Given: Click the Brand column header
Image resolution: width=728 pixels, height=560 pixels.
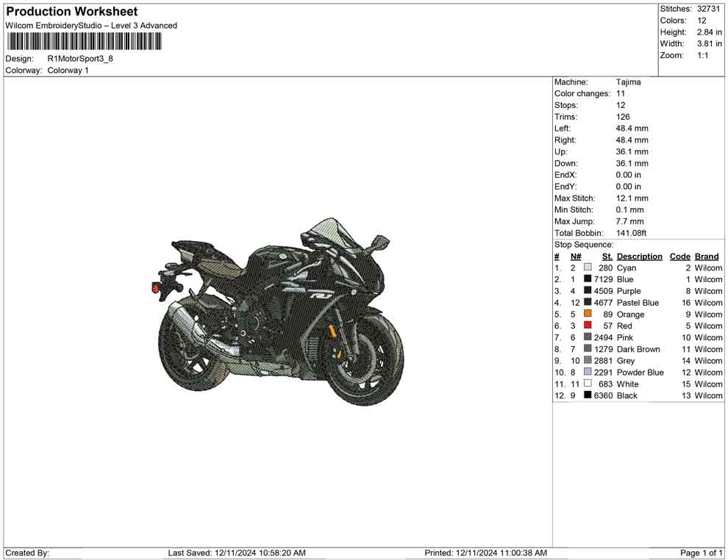Looking at the screenshot, I should [706, 256].
